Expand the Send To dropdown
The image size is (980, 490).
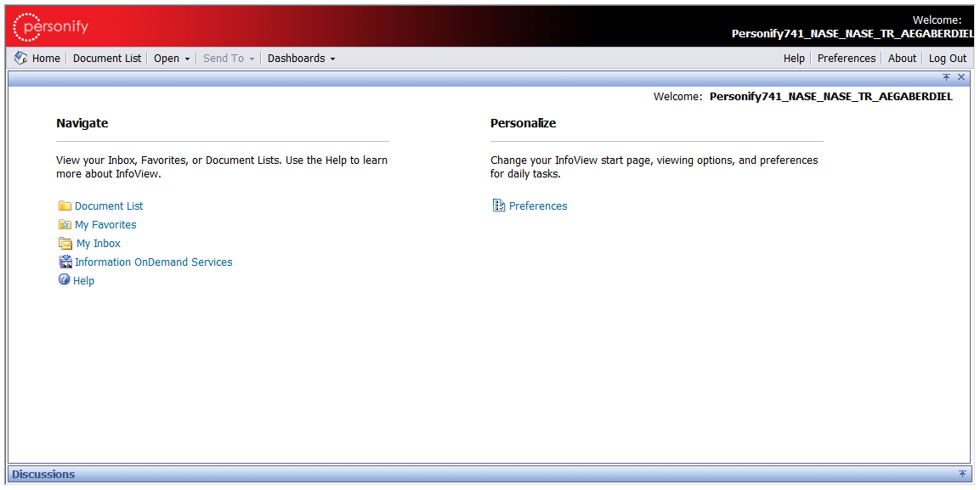click(229, 59)
